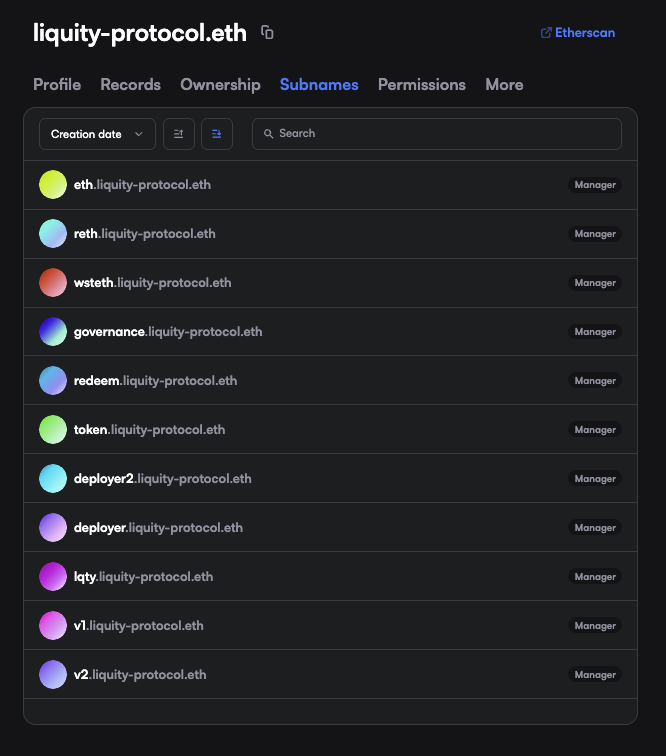The width and height of the screenshot is (666, 756).
Task: Open the Creation date sort dropdown
Action: 97,134
